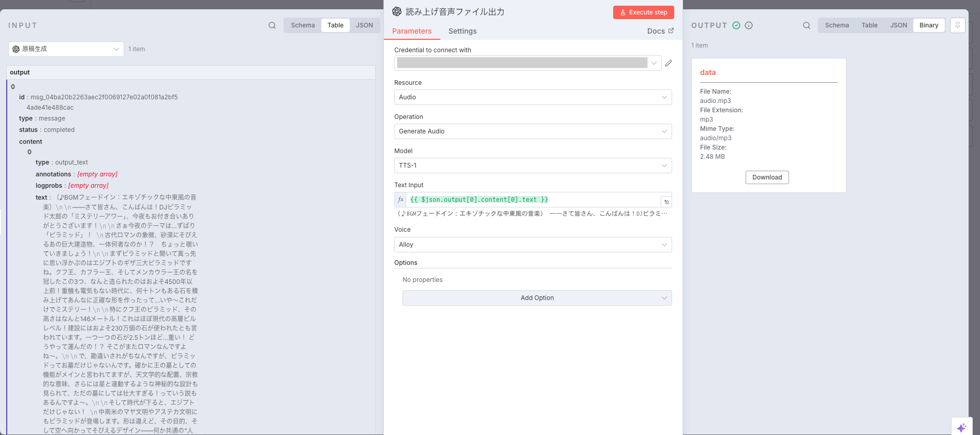Viewport: 980px width, 435px height.
Task: Open the Operation dropdown showing Generate Audio
Action: coord(533,131)
